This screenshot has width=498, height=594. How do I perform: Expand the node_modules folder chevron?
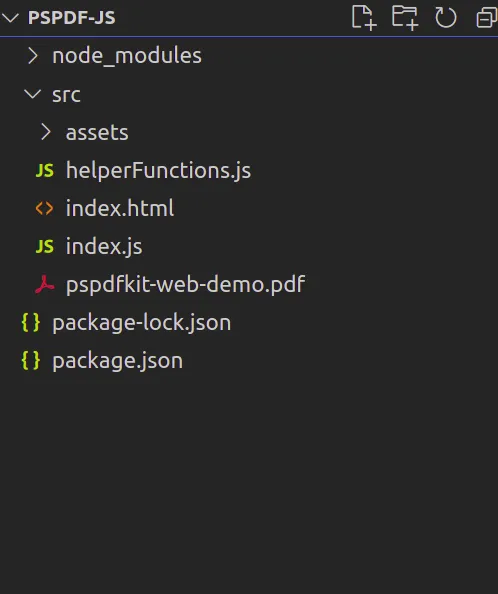tap(33, 56)
